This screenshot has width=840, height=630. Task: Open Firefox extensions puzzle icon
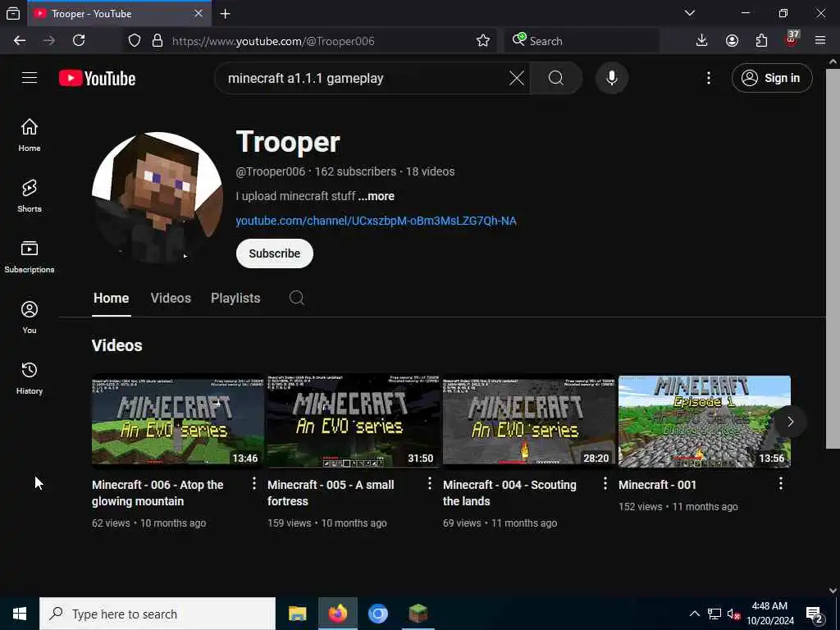(x=761, y=41)
